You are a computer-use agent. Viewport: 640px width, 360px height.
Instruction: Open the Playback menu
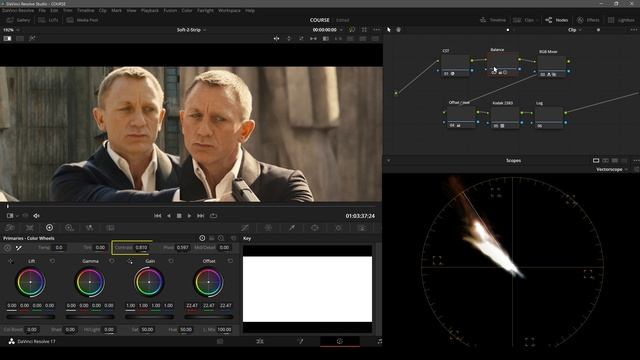[149, 10]
